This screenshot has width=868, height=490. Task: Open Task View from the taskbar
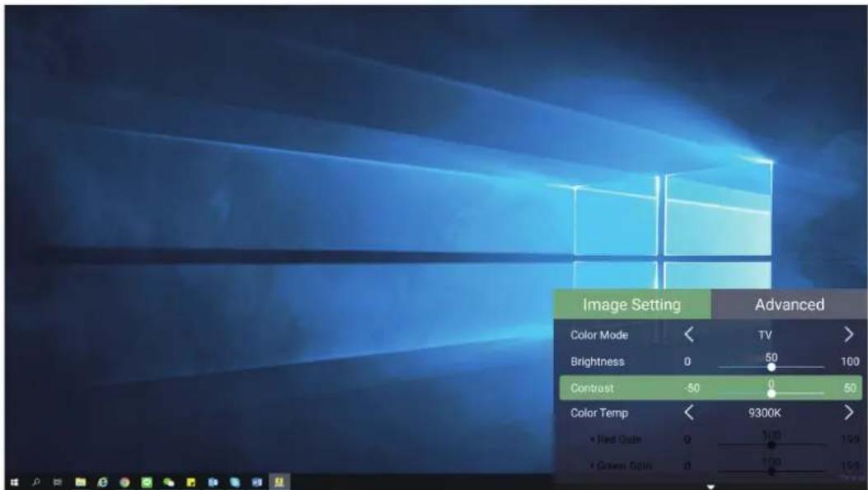[58, 483]
